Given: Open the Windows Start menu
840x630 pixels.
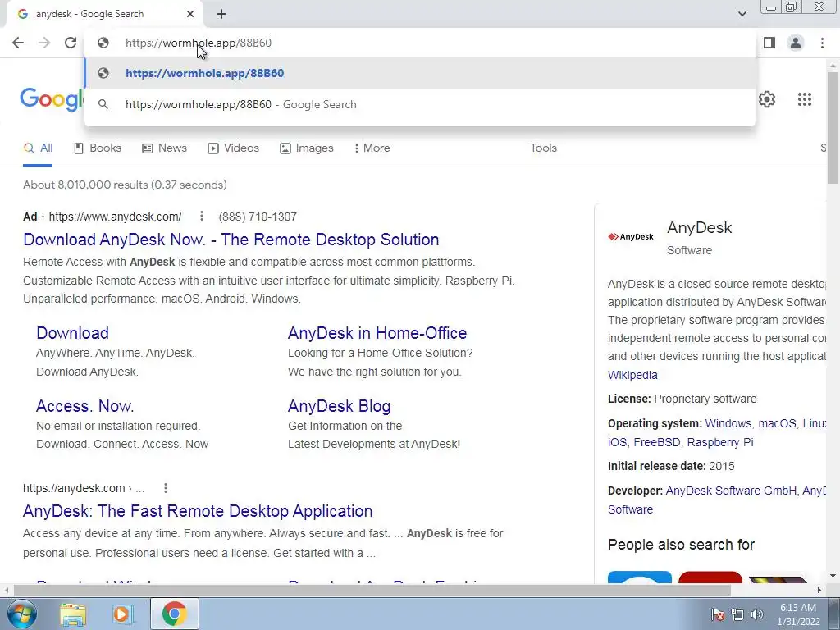Looking at the screenshot, I should [22, 614].
